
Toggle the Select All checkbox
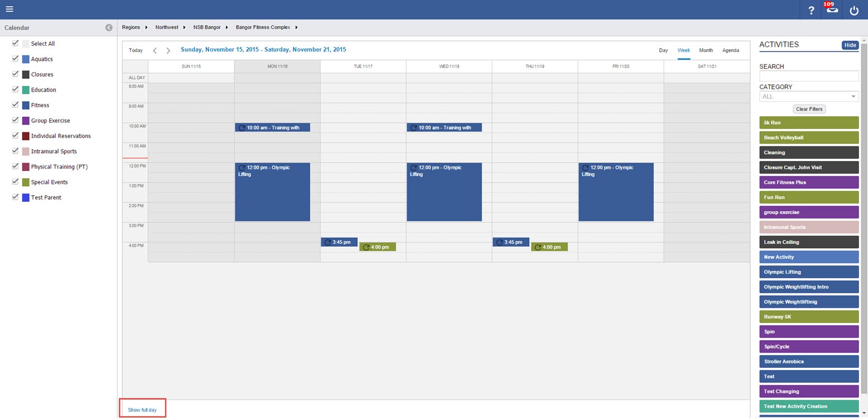(16, 44)
